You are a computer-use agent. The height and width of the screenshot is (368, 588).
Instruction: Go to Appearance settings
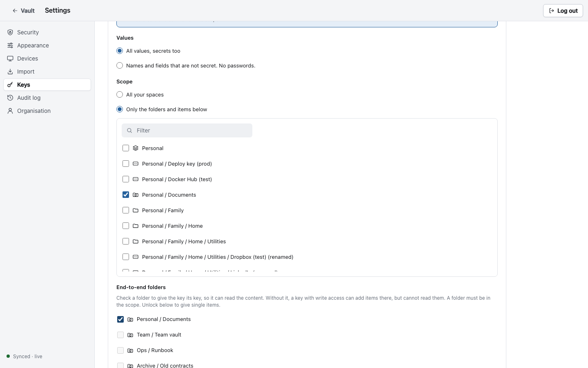(x=47, y=45)
